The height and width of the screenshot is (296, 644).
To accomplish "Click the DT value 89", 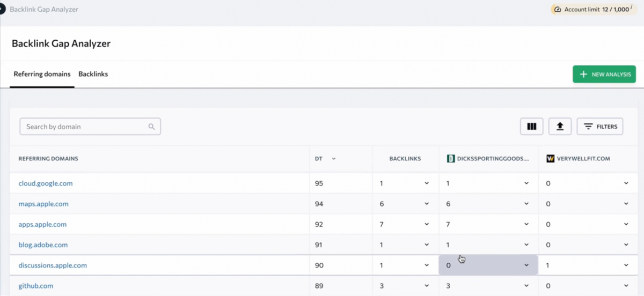I will point(319,286).
